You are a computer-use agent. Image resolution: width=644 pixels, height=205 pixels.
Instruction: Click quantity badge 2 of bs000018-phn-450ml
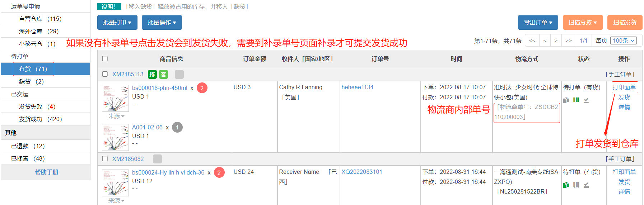coord(202,88)
